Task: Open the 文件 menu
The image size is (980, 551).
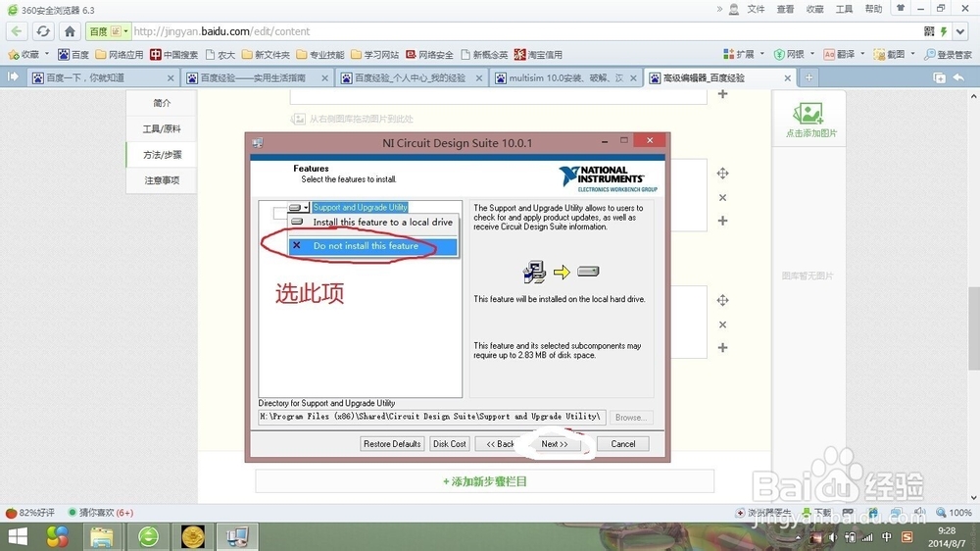Action: [x=756, y=9]
